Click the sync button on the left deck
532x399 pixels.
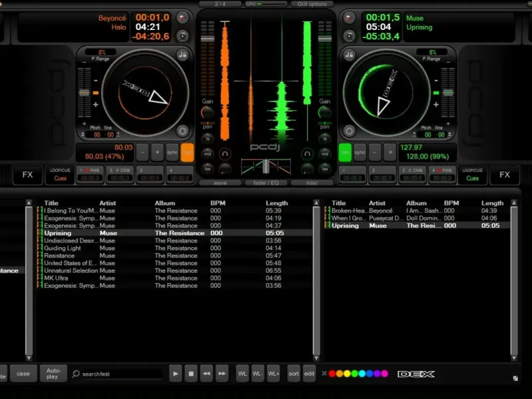172,152
